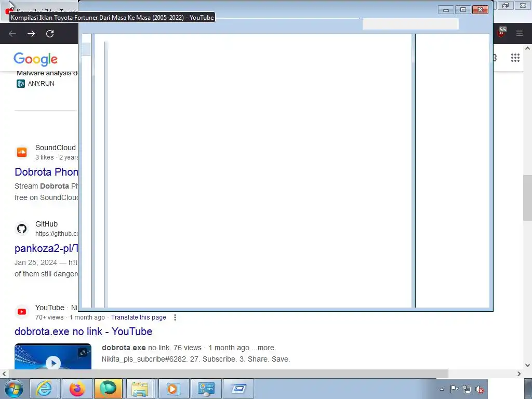Click the scroll-up arrow of the page scrollbar

(x=527, y=48)
